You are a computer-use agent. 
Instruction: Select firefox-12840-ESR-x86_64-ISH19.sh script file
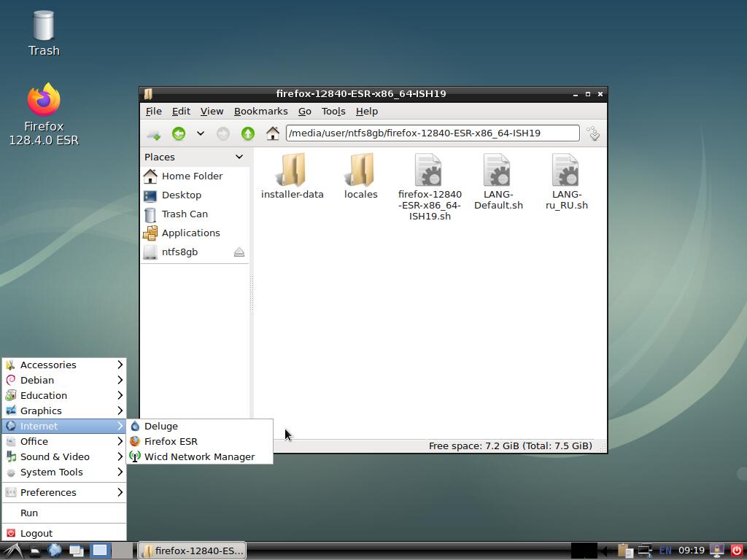tap(430, 187)
